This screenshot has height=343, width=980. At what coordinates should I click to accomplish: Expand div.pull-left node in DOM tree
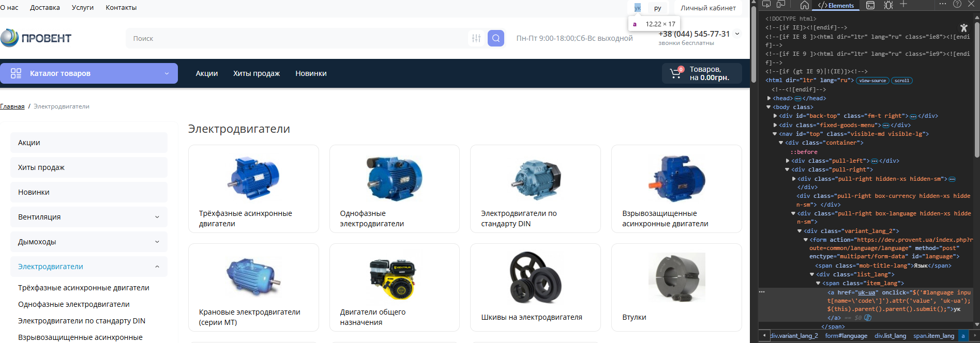[x=788, y=161]
